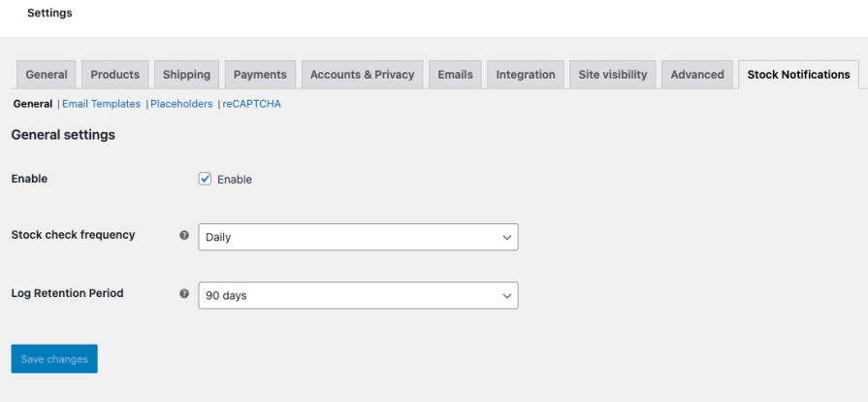Click the Stock Notifications tab

coord(798,75)
